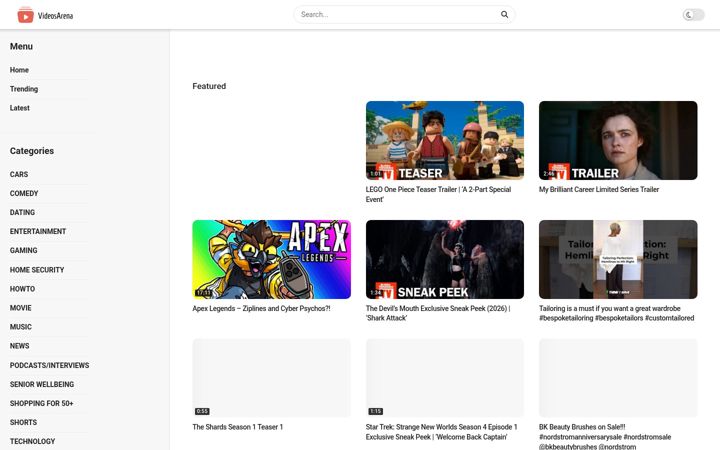This screenshot has height=450, width=720.
Task: Click title 'The Shards Season 1 Teaser 1'
Action: pos(237,427)
